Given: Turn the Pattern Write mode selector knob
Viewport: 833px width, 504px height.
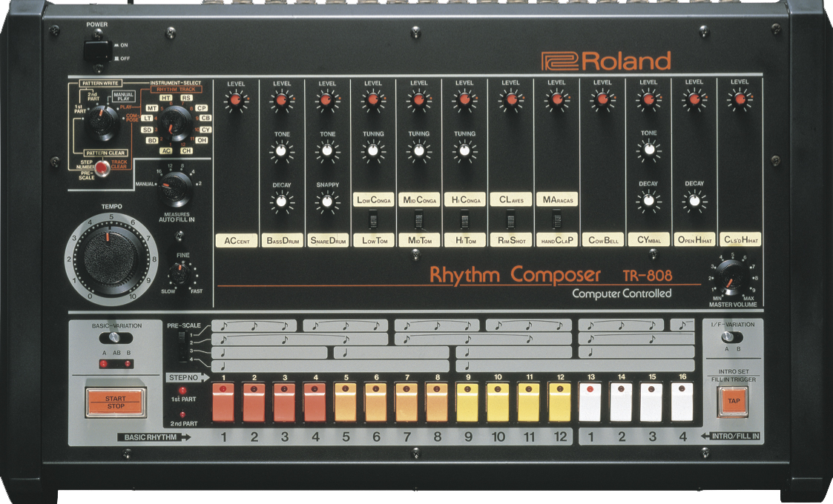Looking at the screenshot, I should (x=102, y=122).
